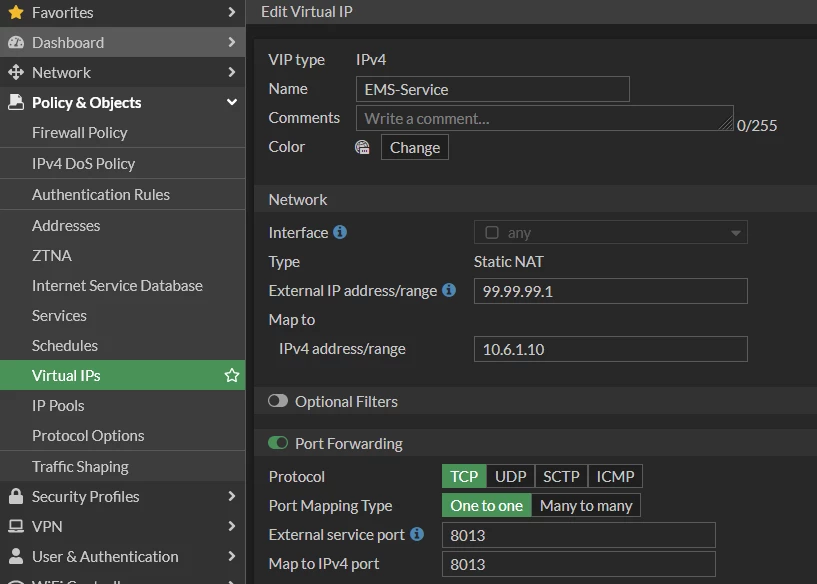Screen dimensions: 817x584
Task: Toggle favorite star on Virtual IPs
Action: point(232,375)
